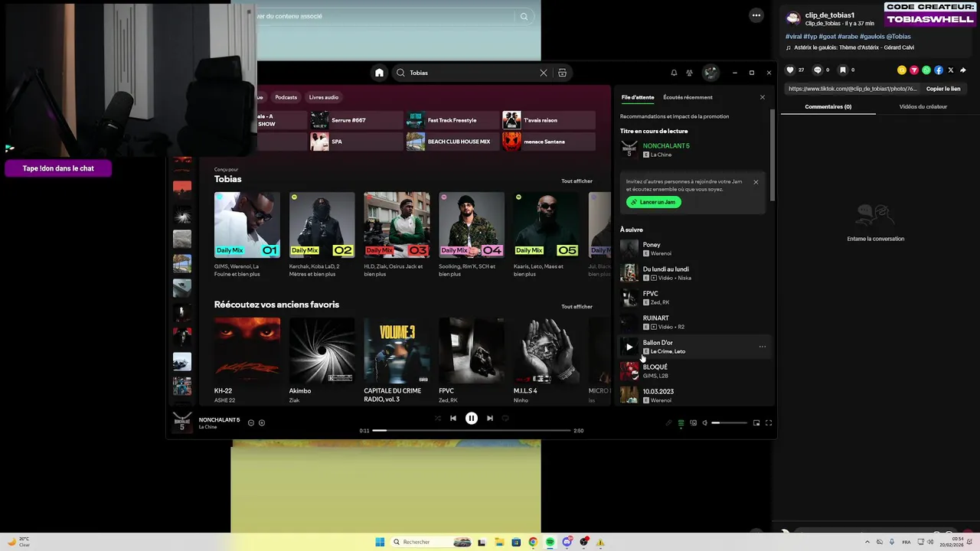
Task: Bookmark the TikTok post
Action: pyautogui.click(x=843, y=70)
